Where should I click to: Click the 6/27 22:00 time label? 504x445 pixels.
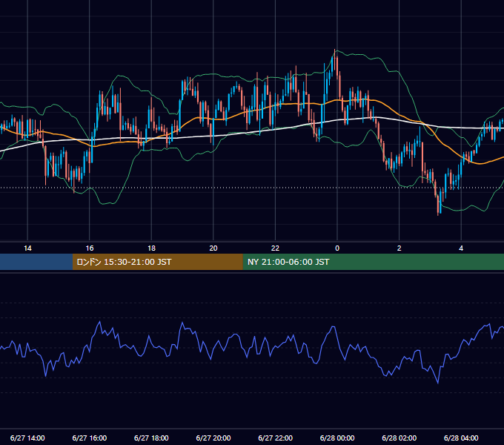(x=275, y=438)
